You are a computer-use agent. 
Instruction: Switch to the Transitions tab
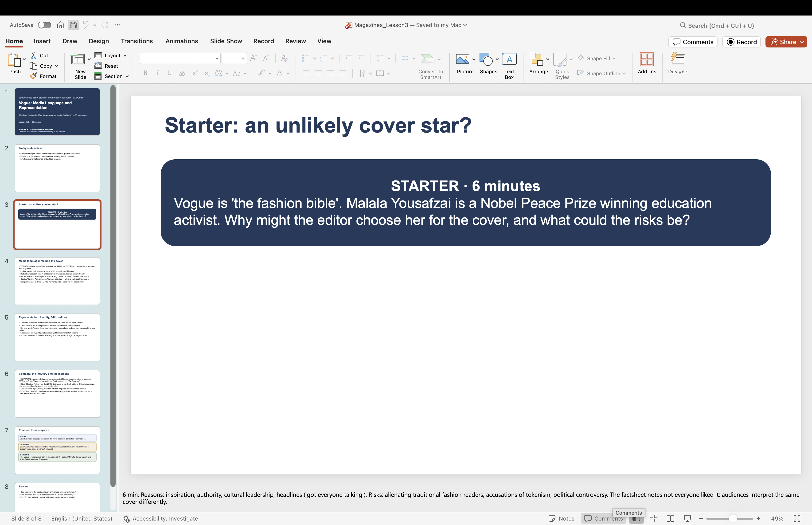pos(137,41)
